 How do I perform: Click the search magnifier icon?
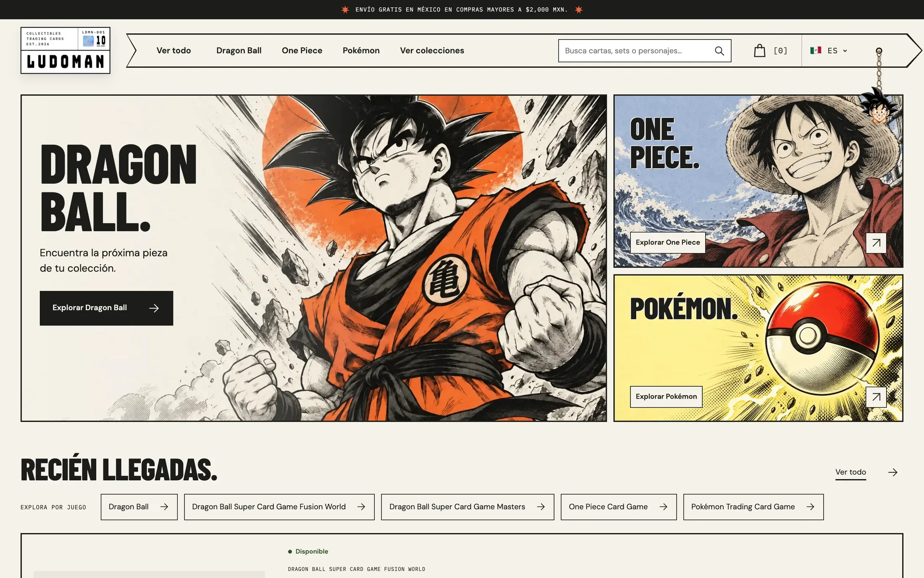coord(719,51)
